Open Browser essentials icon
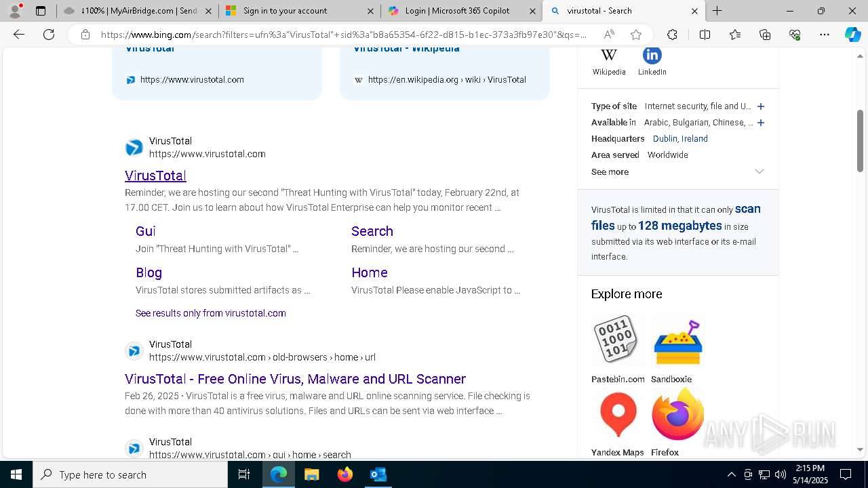Screen dimensions: 868x488 click(795, 35)
